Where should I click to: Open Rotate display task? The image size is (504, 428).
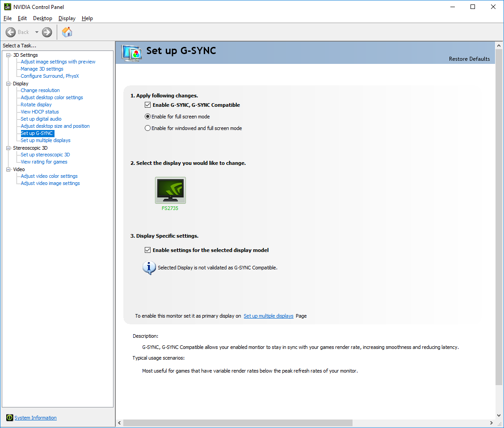[x=36, y=105]
